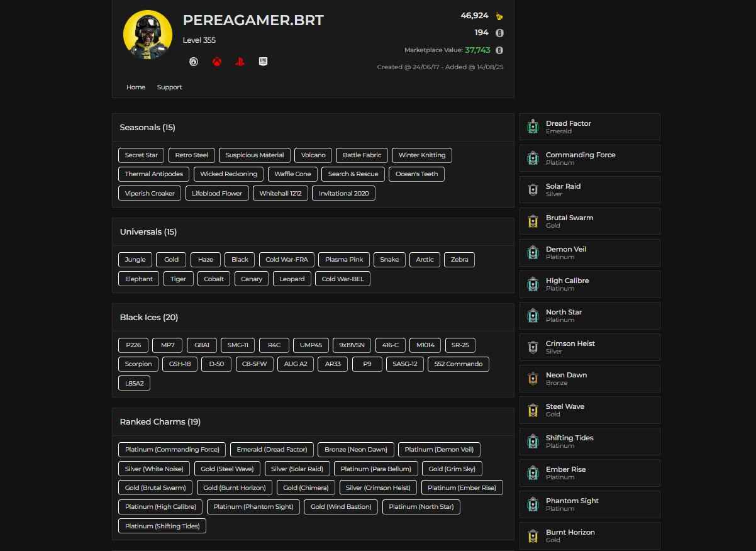This screenshot has width=756, height=551.
Task: Click the Epic Games platform icon
Action: pyautogui.click(x=262, y=62)
